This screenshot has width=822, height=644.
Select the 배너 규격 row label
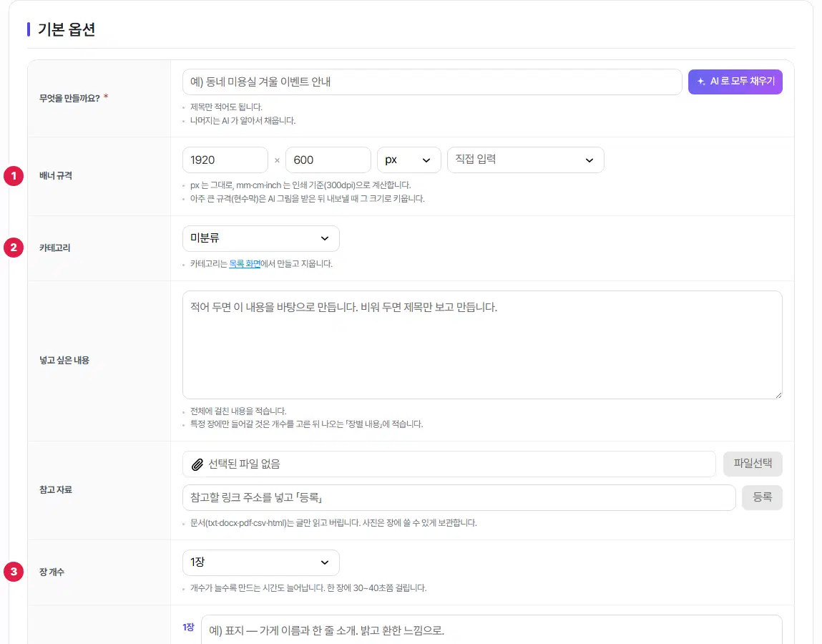pos(56,176)
